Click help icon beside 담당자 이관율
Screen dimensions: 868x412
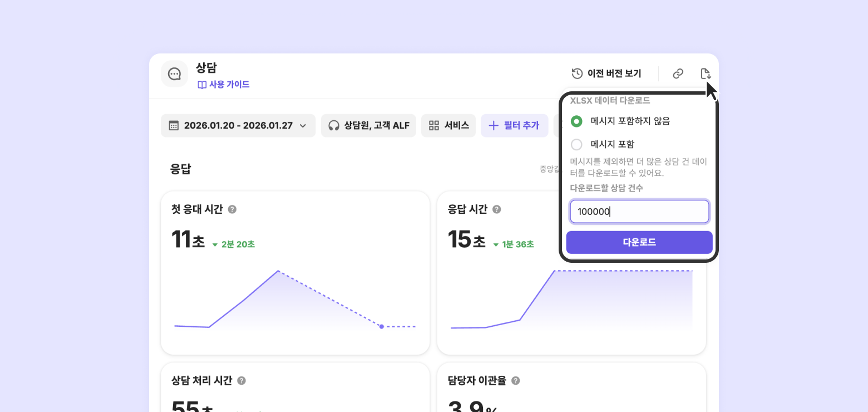[x=516, y=381]
